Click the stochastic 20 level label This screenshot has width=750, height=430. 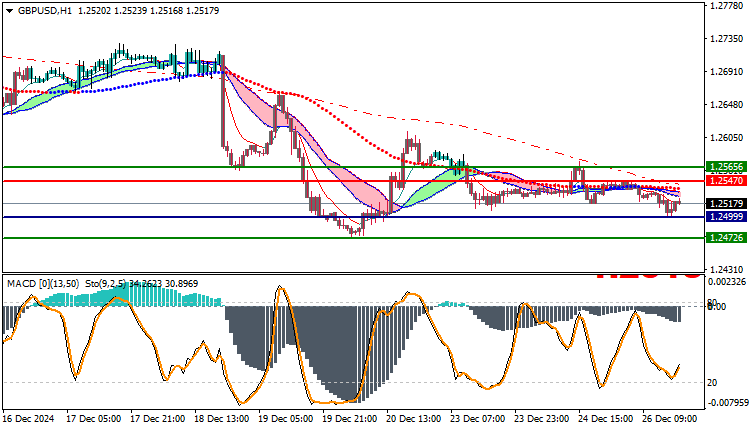(712, 383)
